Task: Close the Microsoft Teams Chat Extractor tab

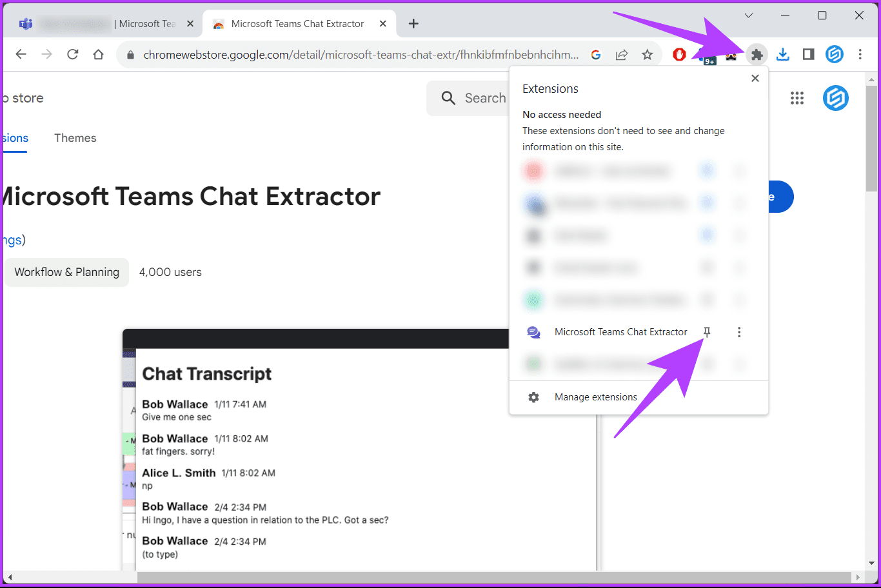Action: pos(383,24)
